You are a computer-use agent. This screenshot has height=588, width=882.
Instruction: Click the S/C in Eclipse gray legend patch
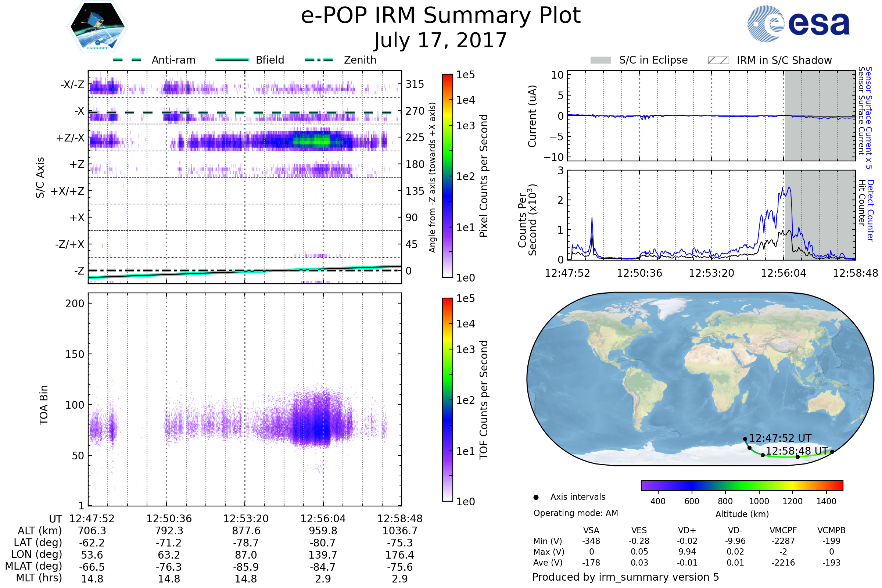600,60
